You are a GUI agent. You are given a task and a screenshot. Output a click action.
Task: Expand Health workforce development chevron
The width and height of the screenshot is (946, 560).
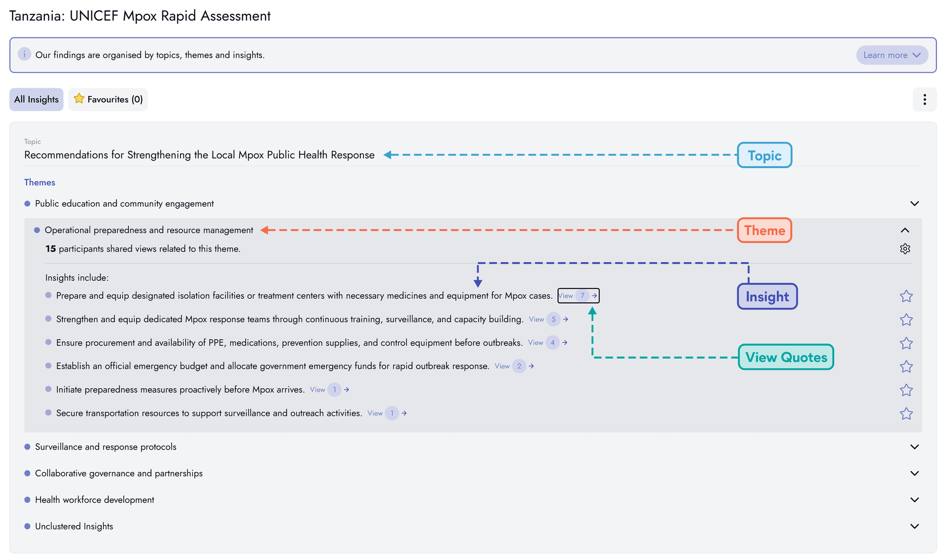coord(914,500)
